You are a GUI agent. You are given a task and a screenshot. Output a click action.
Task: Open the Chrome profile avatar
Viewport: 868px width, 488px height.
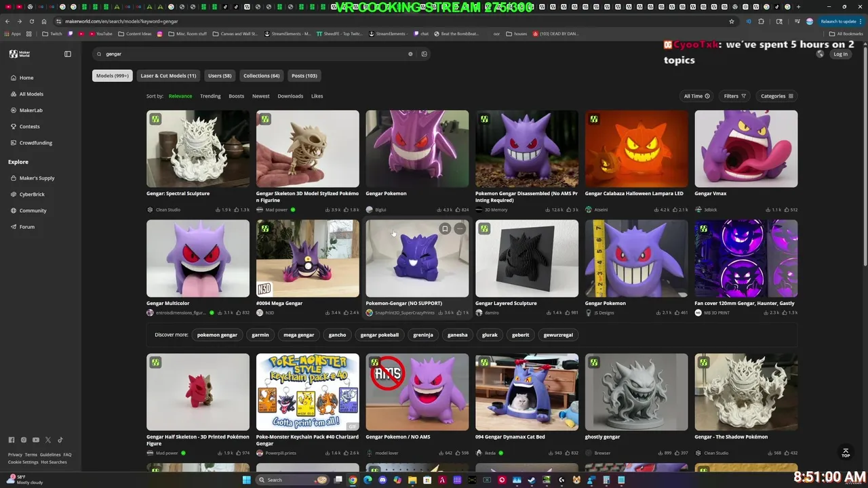click(x=810, y=21)
